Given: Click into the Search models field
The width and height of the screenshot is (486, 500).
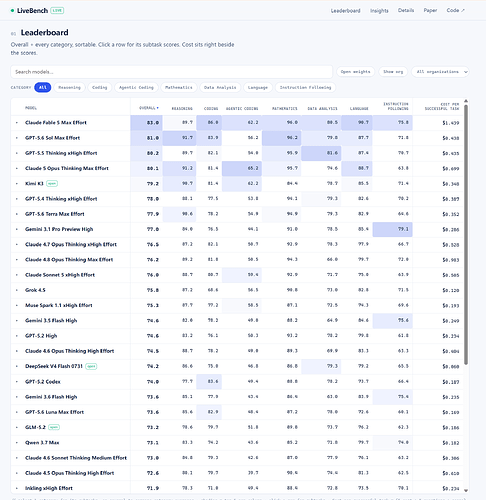Looking at the screenshot, I should [x=171, y=72].
